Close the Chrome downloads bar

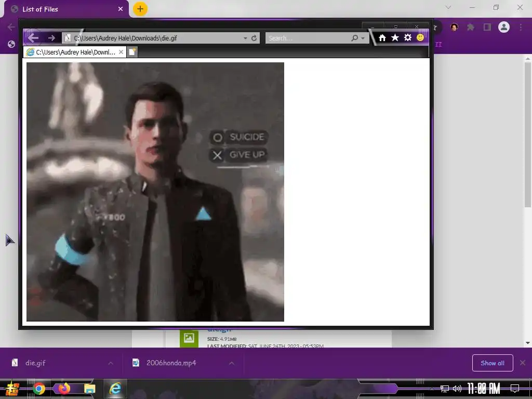point(523,363)
